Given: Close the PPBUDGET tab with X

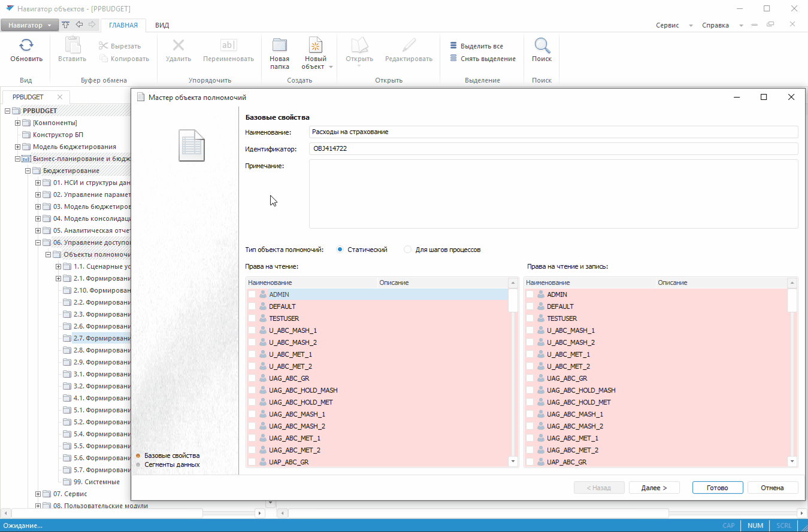Looking at the screenshot, I should click(x=60, y=97).
